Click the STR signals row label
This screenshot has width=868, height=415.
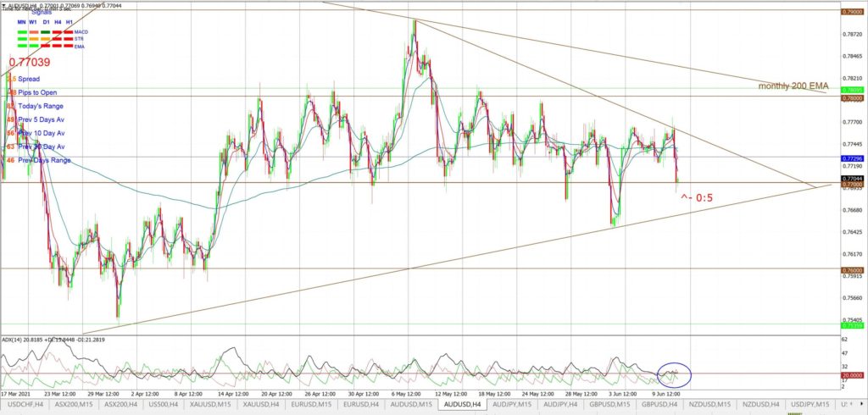click(x=79, y=39)
